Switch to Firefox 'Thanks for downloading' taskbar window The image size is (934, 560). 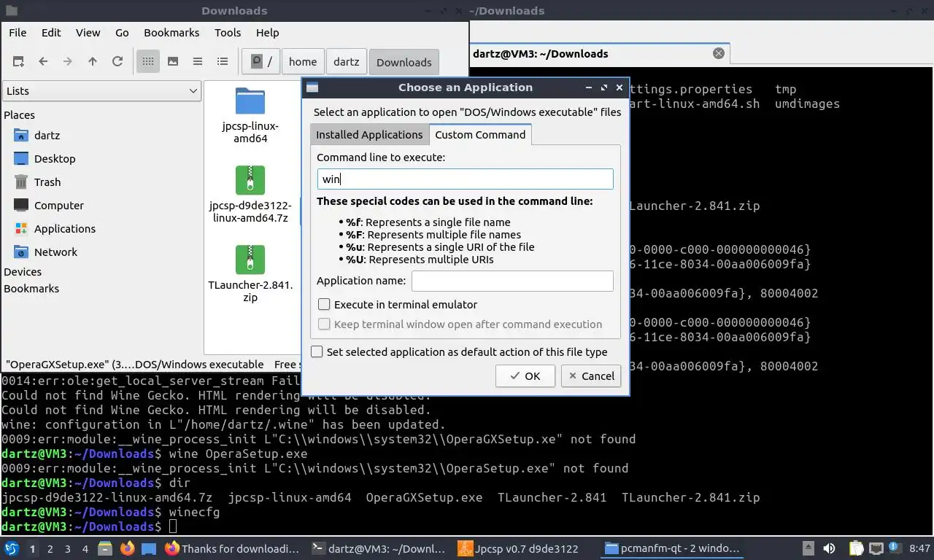pos(233,548)
